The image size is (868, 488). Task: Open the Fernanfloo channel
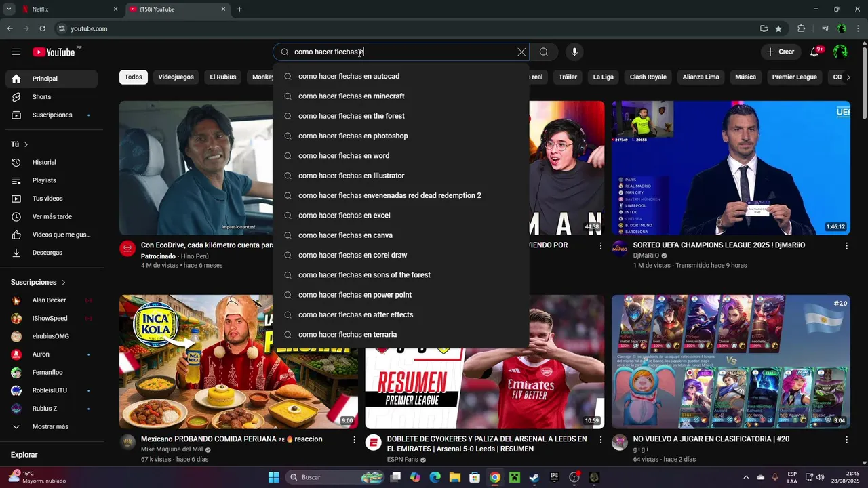pyautogui.click(x=52, y=373)
